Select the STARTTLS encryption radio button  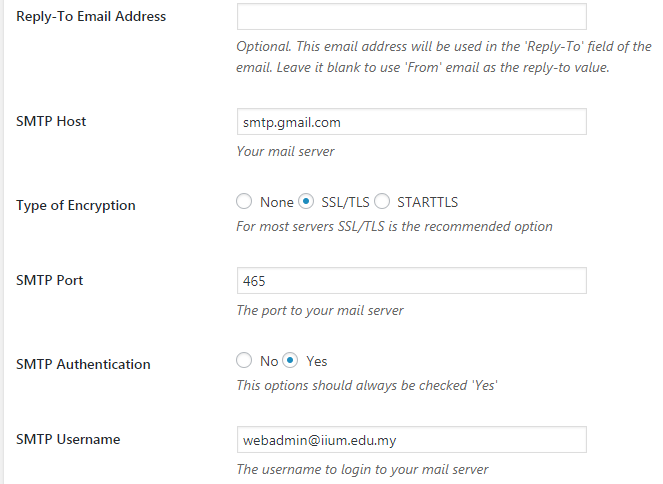(x=382, y=201)
